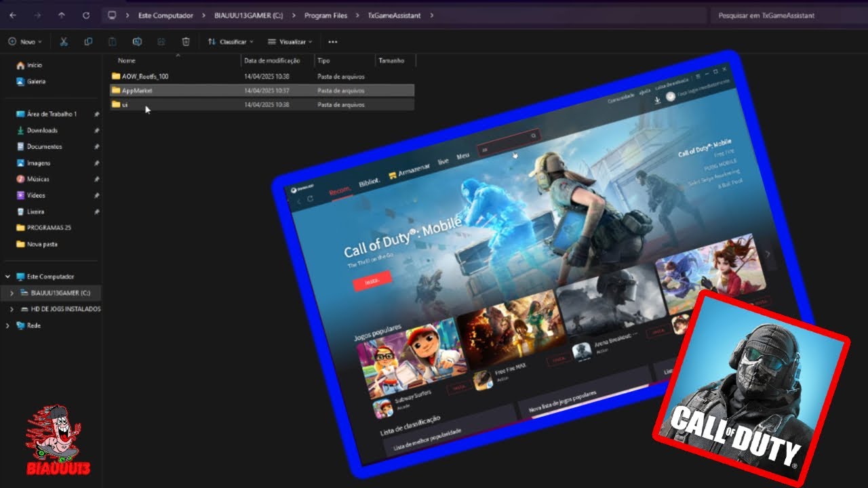Click the computer icon in address bar
The width and height of the screenshot is (868, 488).
coord(112,15)
